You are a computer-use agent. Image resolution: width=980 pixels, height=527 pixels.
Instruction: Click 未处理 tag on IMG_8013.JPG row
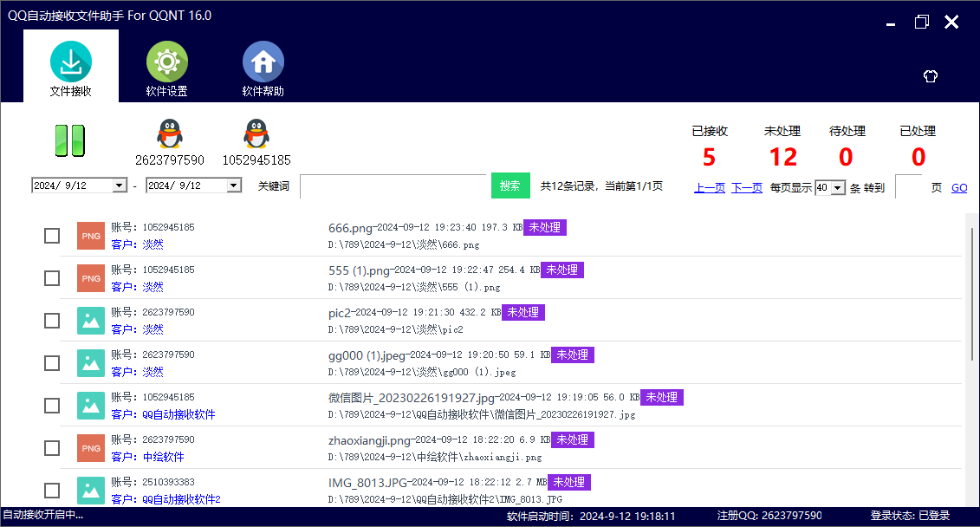pos(568,483)
